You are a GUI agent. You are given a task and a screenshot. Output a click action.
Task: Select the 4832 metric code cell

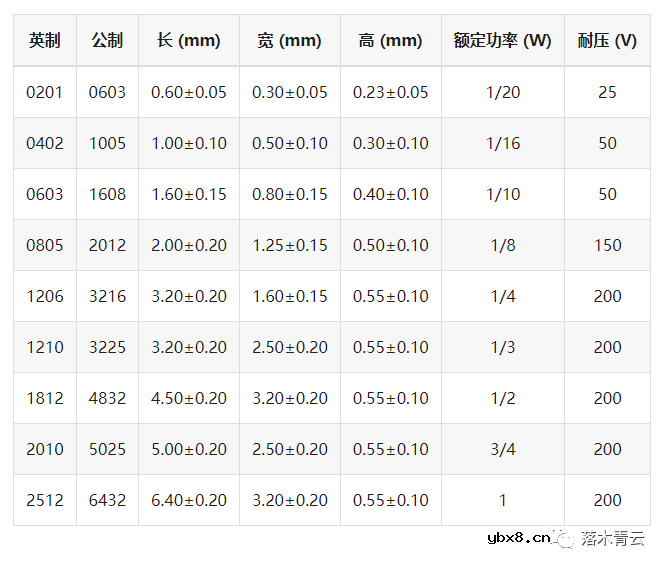(x=107, y=398)
